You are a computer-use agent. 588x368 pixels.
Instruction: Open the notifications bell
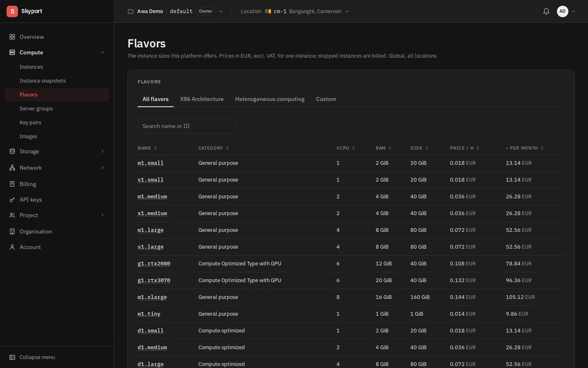pos(546,11)
